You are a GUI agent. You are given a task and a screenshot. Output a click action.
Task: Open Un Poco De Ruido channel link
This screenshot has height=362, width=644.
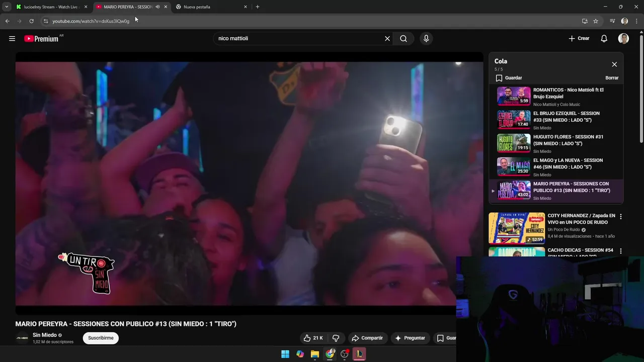click(x=563, y=230)
